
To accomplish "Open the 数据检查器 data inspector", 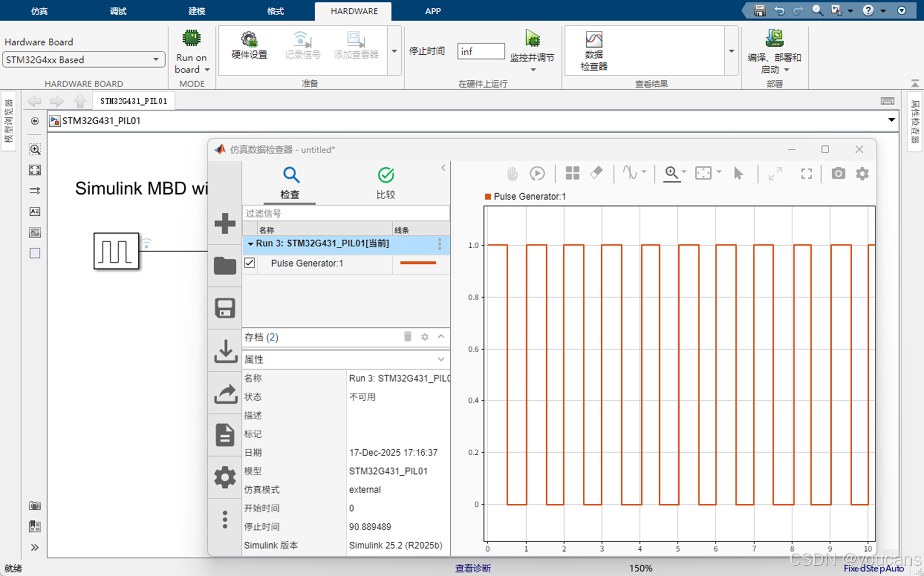I will click(x=594, y=51).
